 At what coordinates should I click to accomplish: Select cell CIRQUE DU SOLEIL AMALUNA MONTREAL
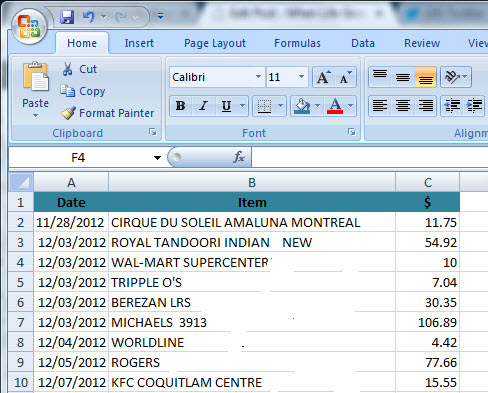252,222
